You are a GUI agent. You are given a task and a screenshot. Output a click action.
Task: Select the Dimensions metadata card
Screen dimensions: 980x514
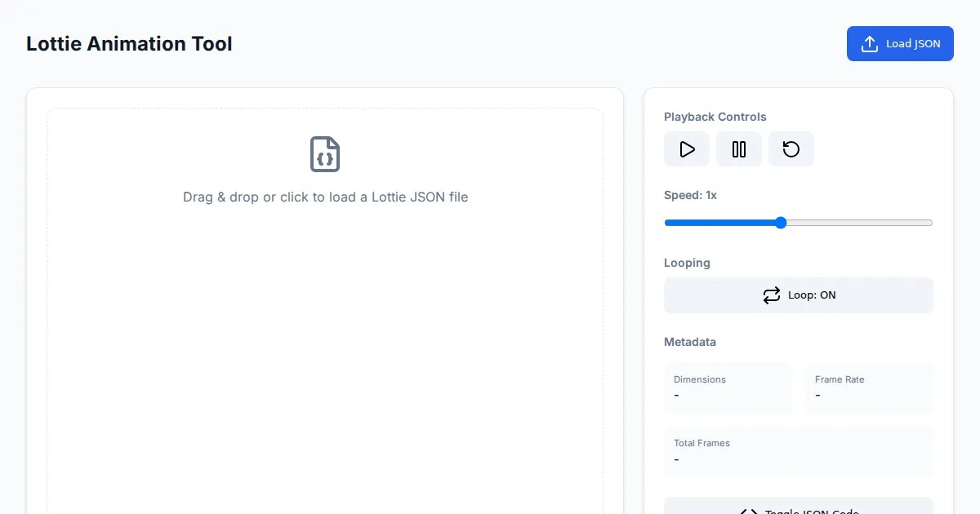(728, 388)
